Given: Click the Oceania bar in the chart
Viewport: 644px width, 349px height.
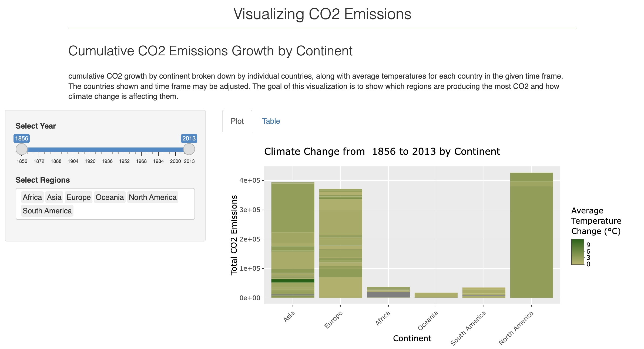Looking at the screenshot, I should coord(436,295).
